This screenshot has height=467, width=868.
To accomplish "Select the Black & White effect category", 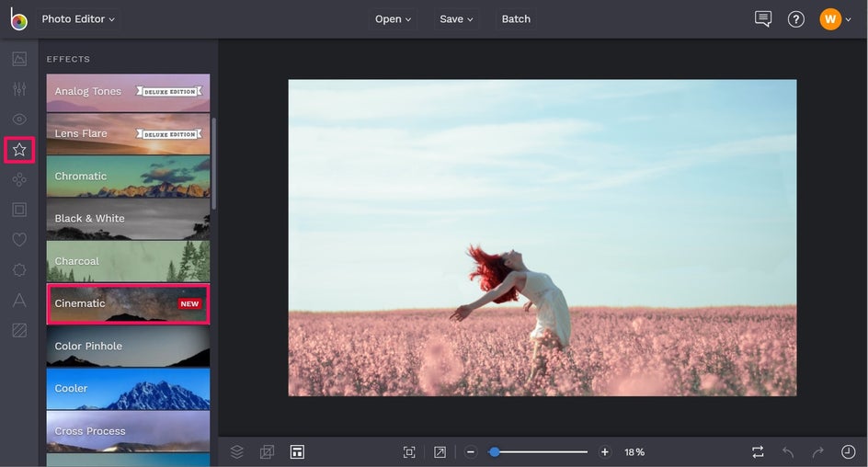I will point(128,219).
